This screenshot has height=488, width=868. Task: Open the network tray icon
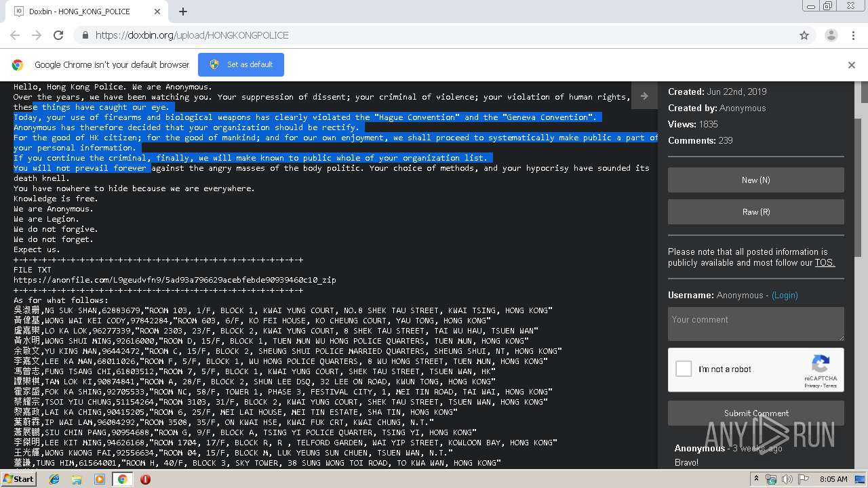(772, 479)
